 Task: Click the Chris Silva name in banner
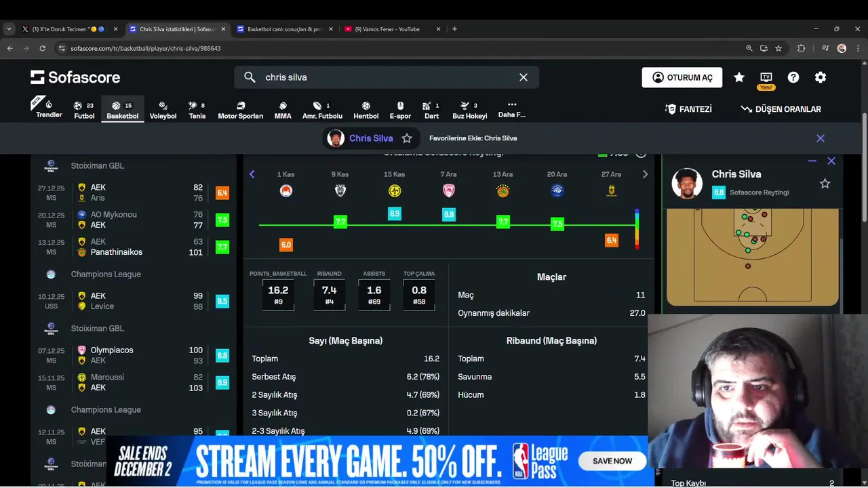(x=371, y=138)
